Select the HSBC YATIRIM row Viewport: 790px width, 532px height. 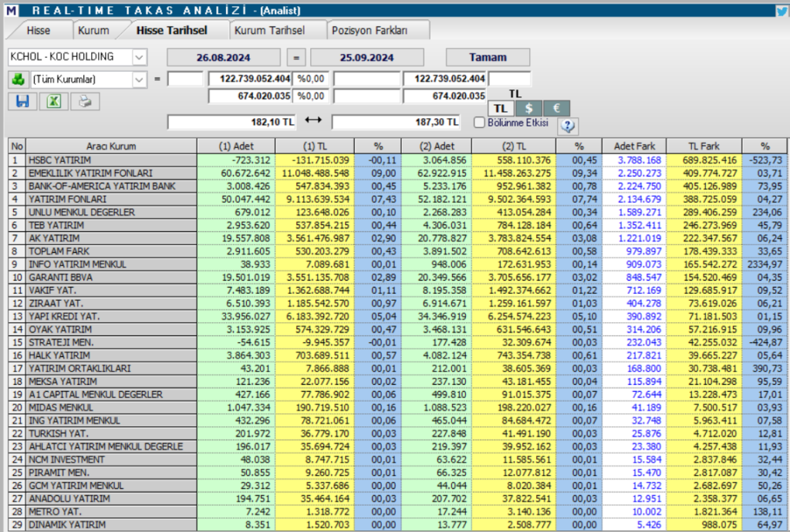pos(397,160)
